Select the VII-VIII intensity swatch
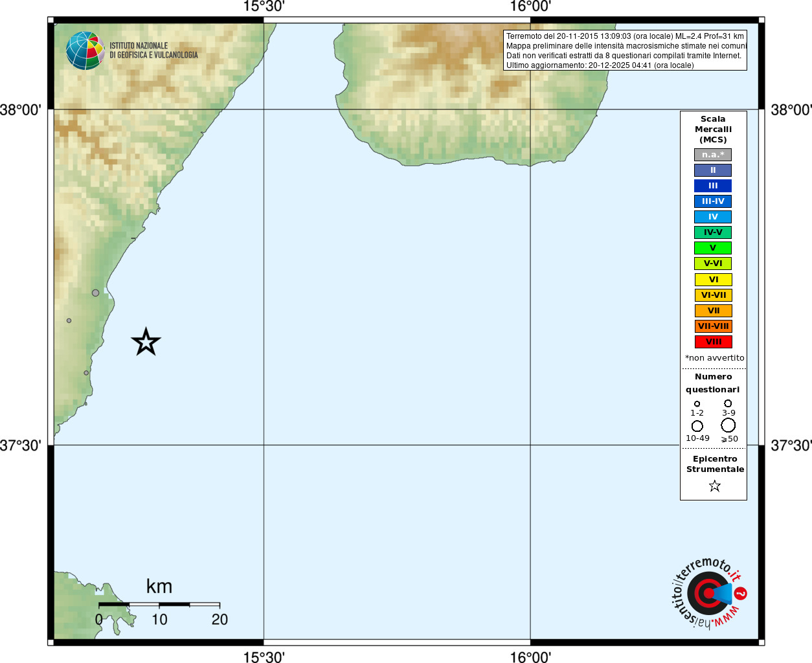812x663 pixels. (713, 326)
